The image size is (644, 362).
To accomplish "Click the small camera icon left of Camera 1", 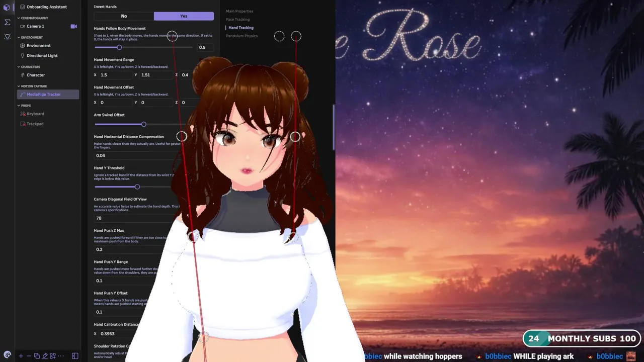I will 23,26.
